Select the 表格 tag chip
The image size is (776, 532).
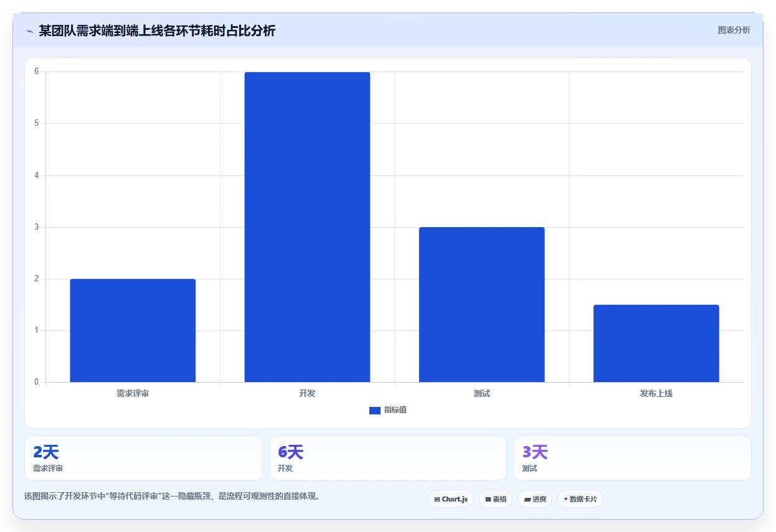(x=496, y=499)
